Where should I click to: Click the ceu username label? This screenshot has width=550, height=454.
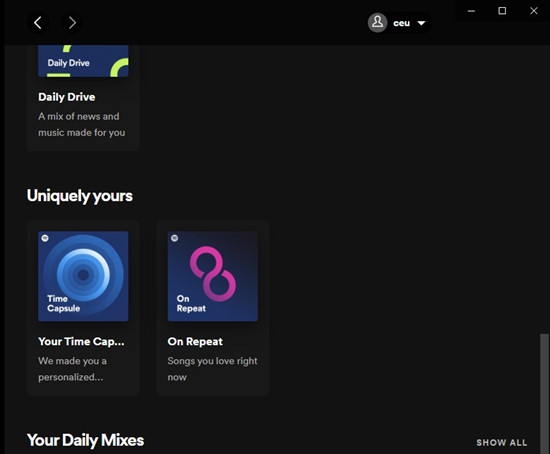[401, 23]
